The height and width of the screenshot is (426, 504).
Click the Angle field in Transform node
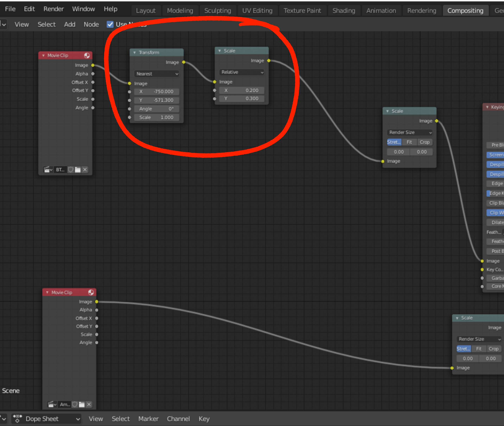point(157,109)
